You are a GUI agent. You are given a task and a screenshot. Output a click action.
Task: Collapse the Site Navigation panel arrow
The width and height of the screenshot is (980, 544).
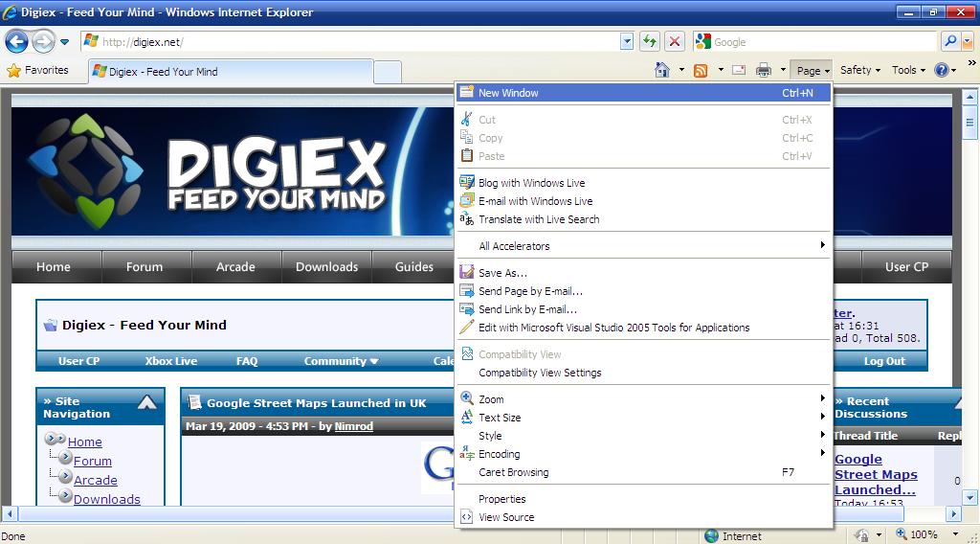coord(146,402)
